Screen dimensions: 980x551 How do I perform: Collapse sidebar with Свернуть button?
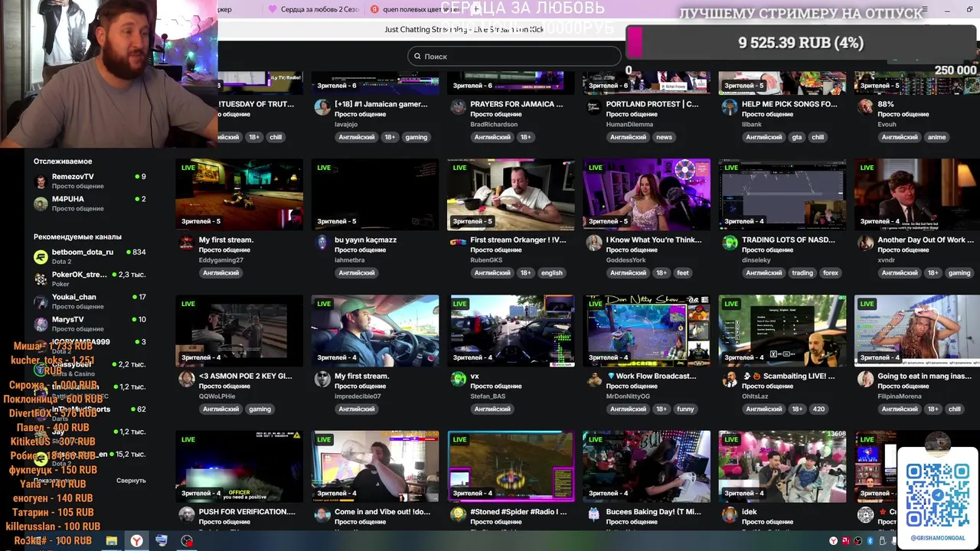tap(131, 481)
